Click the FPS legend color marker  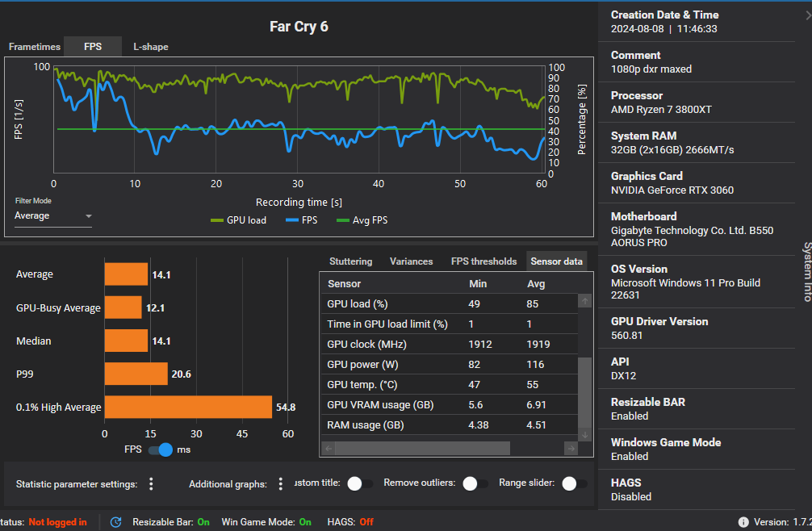292,220
